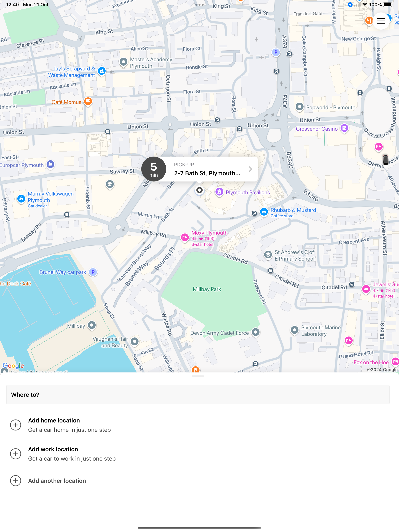Select St Andrew's Primary School pin

pos(268,255)
